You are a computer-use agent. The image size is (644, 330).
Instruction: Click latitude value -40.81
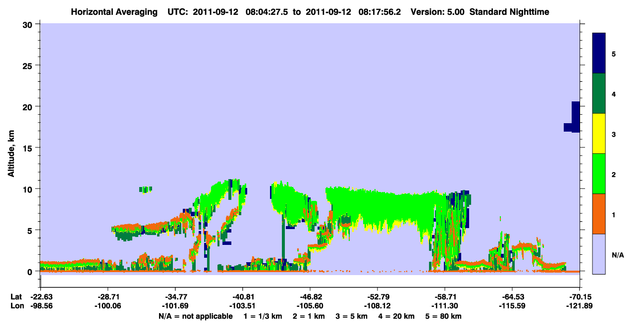pos(242,297)
